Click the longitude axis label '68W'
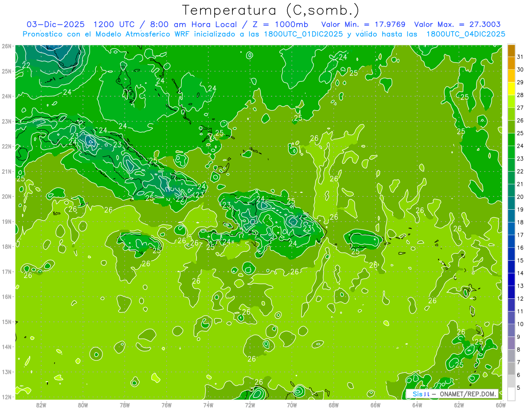This screenshot has height=411, width=532. click(x=333, y=405)
